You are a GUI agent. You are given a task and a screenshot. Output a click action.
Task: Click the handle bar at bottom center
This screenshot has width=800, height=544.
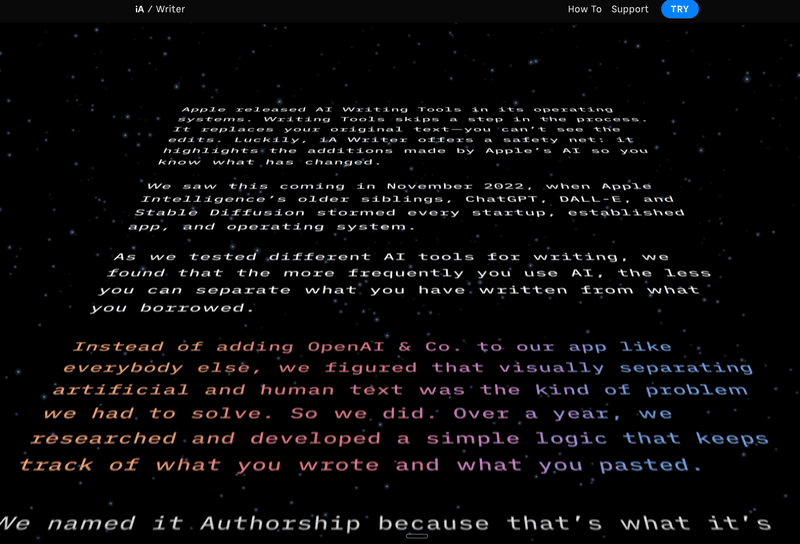point(417,536)
